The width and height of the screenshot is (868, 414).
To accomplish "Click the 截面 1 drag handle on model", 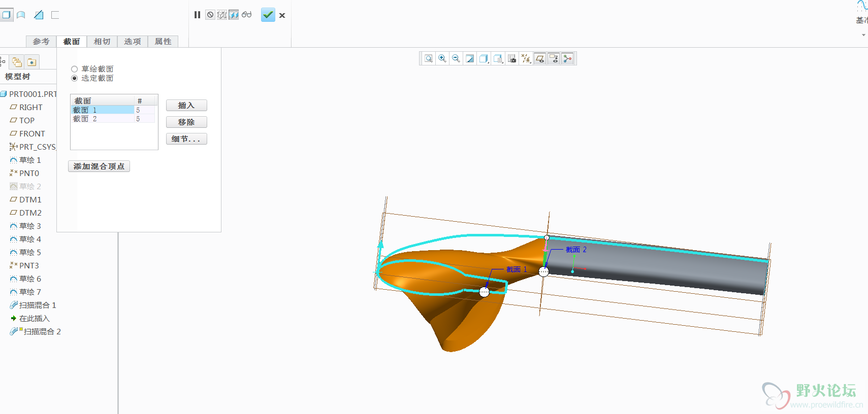I will point(485,292).
